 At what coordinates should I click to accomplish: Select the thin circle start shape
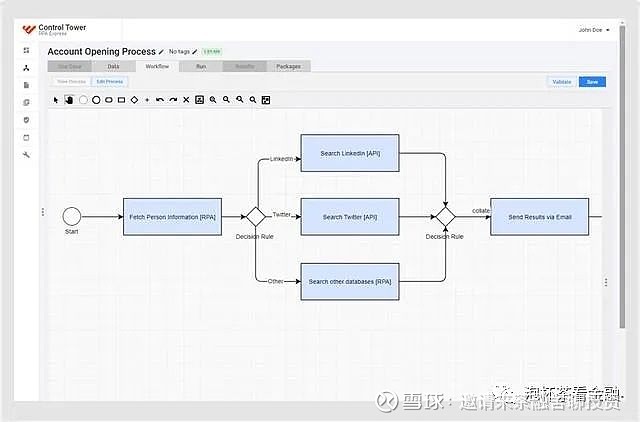83,100
